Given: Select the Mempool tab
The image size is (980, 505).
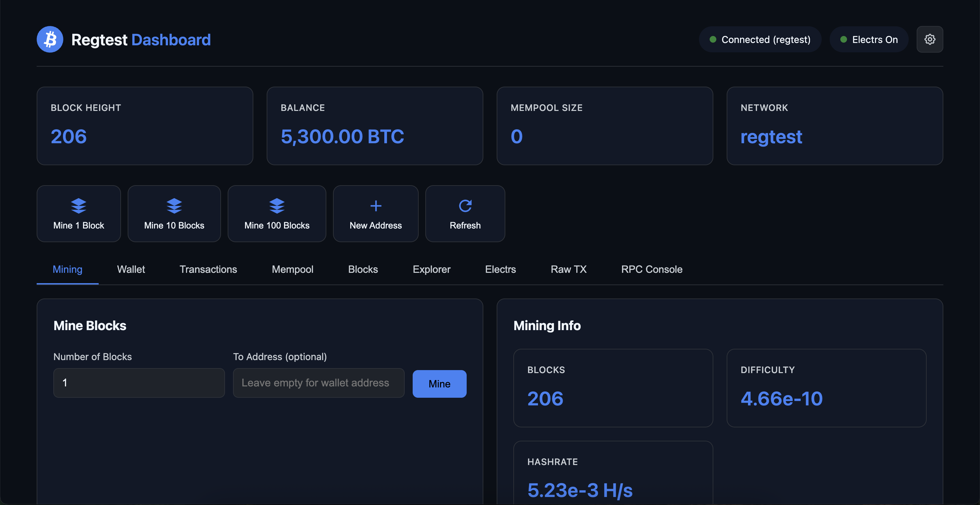Looking at the screenshot, I should 292,269.
